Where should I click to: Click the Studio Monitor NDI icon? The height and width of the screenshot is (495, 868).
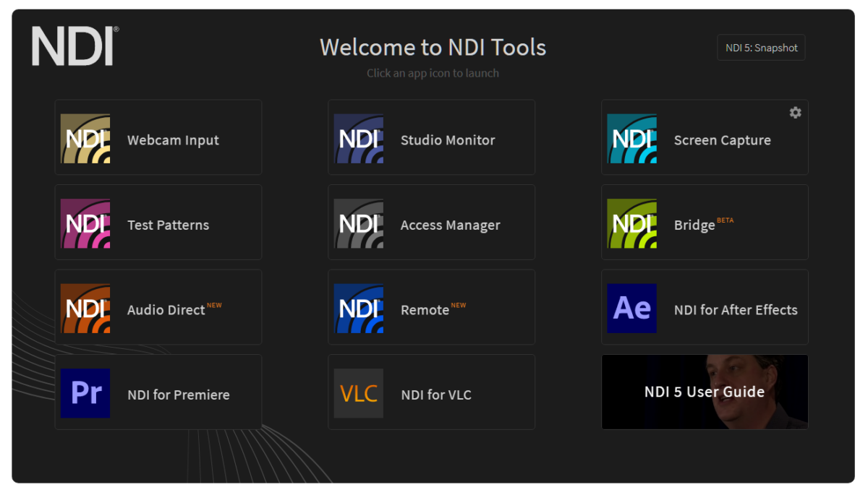359,139
